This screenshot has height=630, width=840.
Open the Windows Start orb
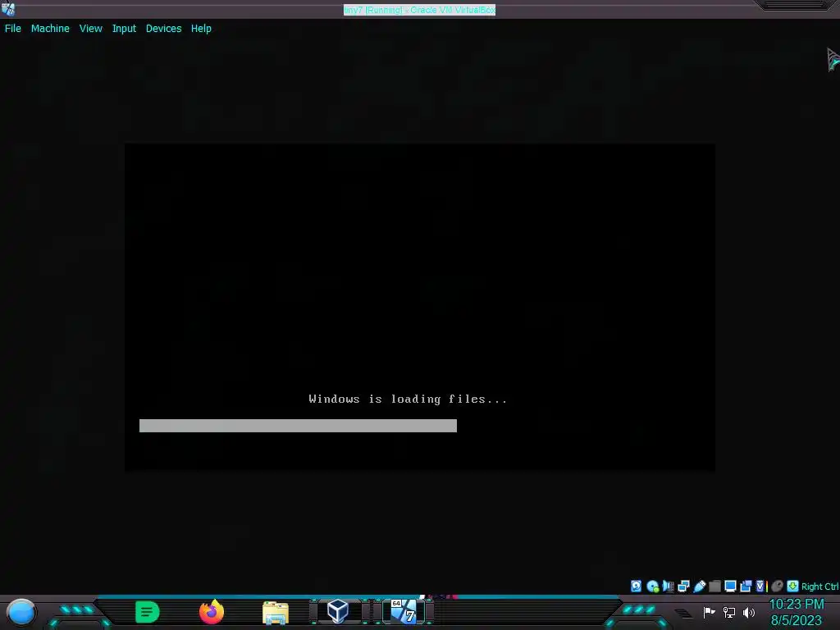[x=21, y=612]
